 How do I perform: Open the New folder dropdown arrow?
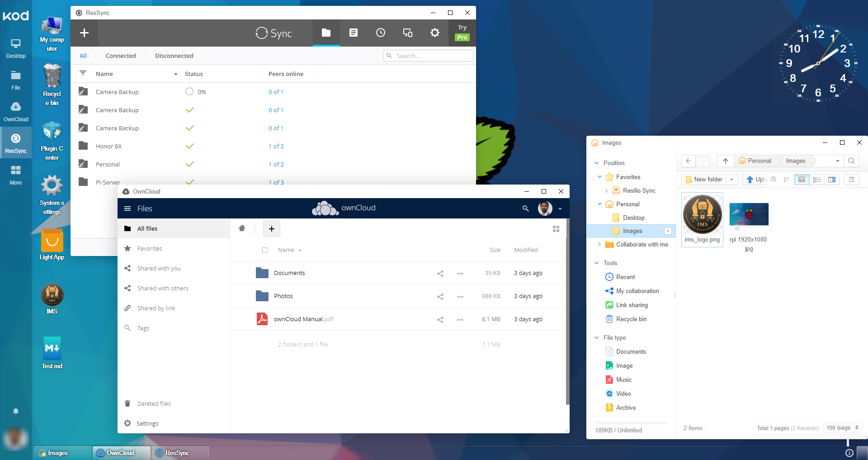732,180
